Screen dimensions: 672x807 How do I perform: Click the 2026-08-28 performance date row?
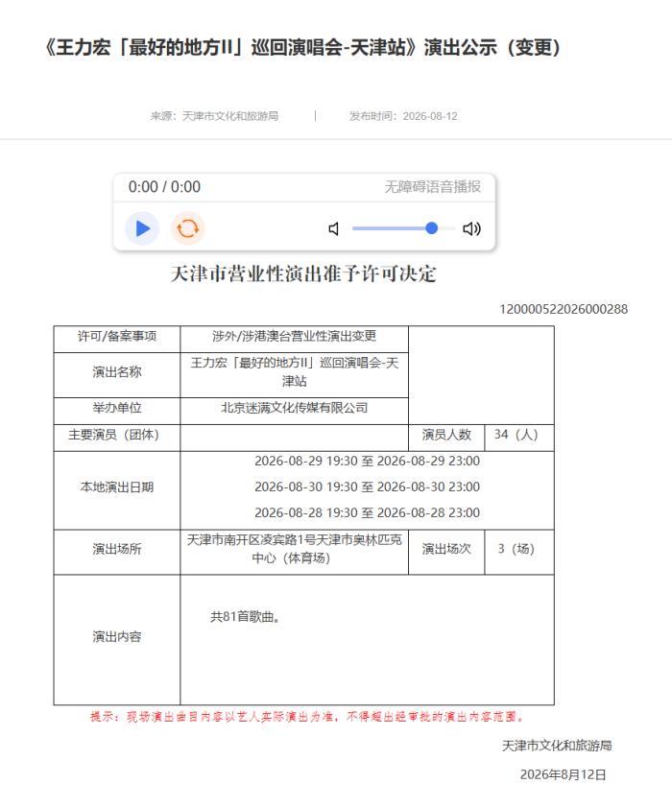pos(367,513)
